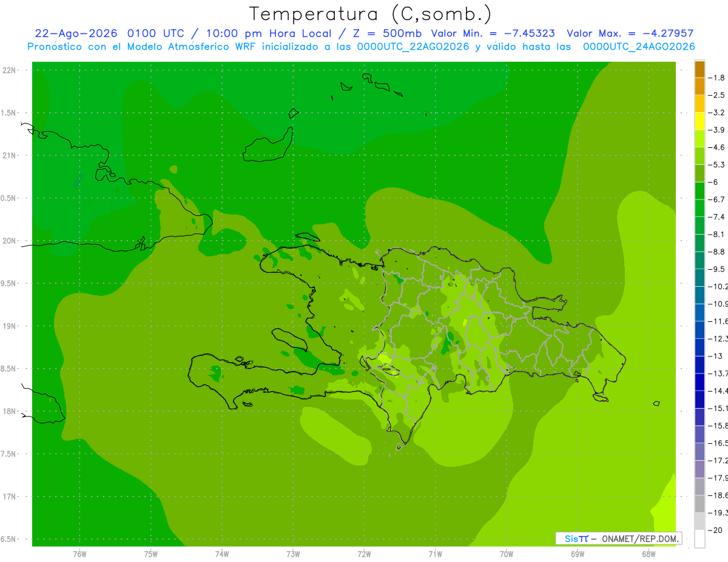This screenshot has height=562, width=728.
Task: Click the '-2.5' colorbar label
Action: [716, 95]
